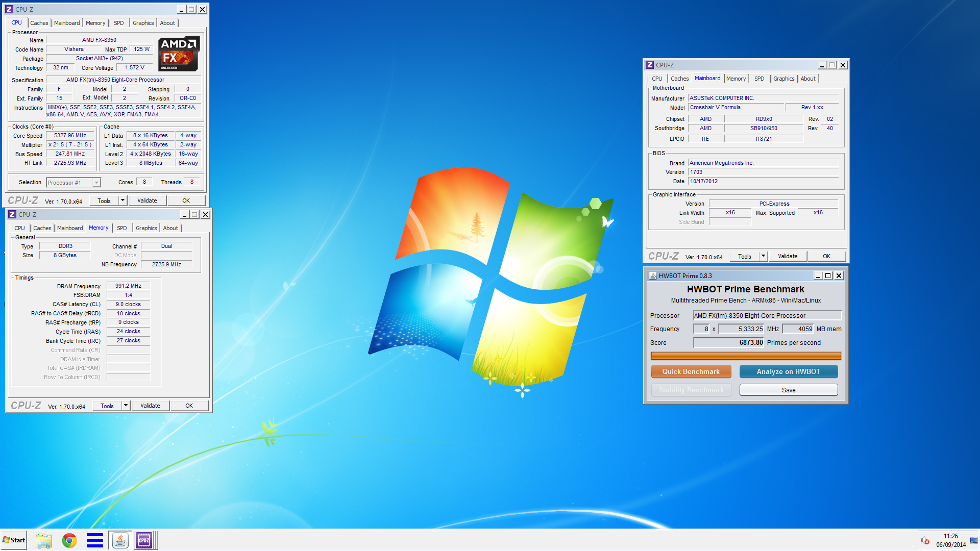The height and width of the screenshot is (551, 980).
Task: Click the CPU-Z title icon in the Memory window
Action: tap(12, 214)
